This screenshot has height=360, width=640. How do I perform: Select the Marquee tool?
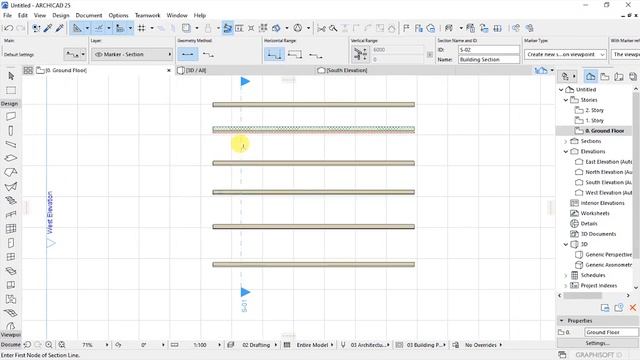coord(11,90)
